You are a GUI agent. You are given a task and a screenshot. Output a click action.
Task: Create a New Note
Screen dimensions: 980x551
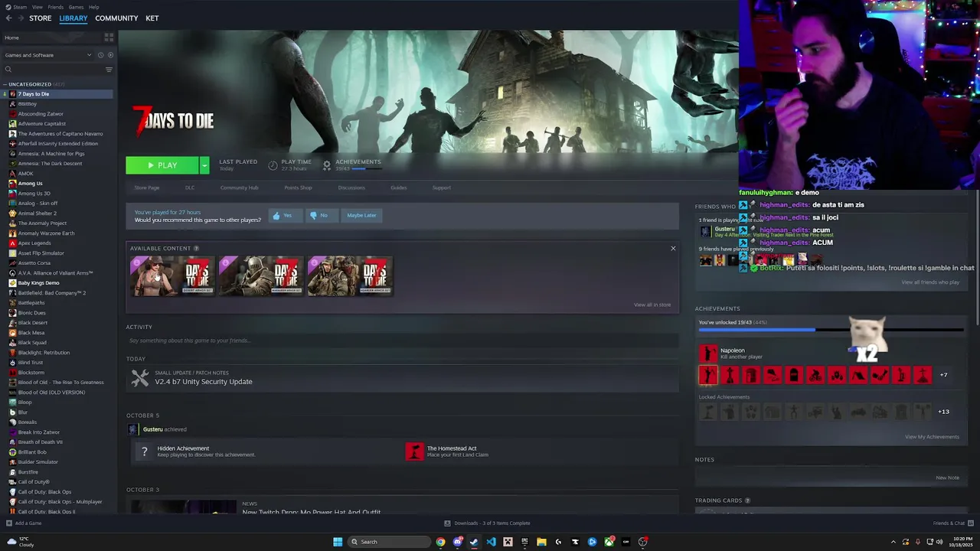point(947,478)
